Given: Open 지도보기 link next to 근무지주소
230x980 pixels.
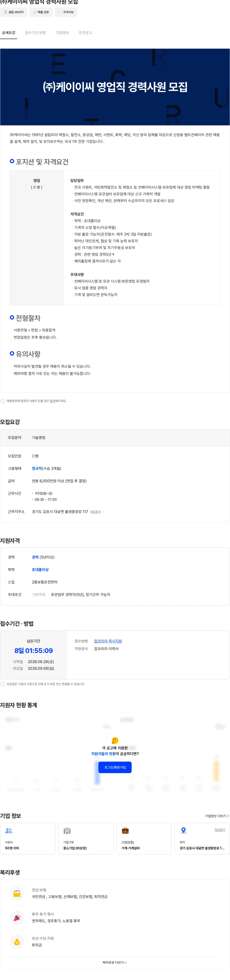Looking at the screenshot, I should (95, 512).
